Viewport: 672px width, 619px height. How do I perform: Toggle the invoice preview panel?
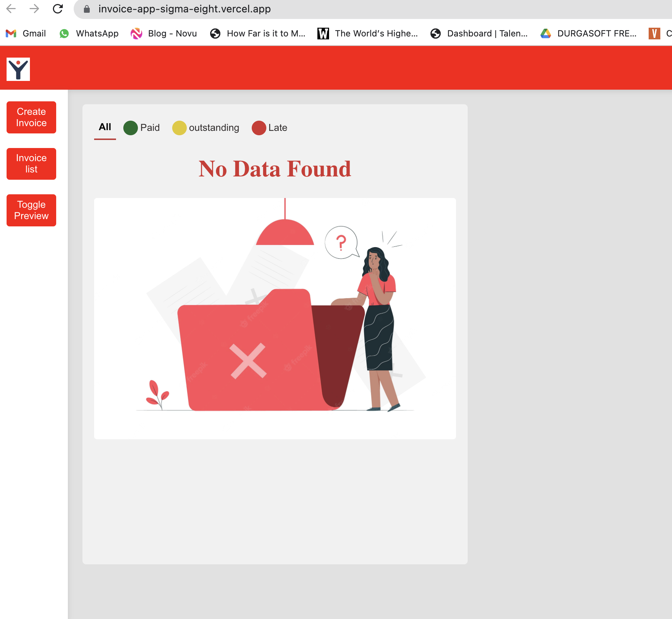coord(31,210)
